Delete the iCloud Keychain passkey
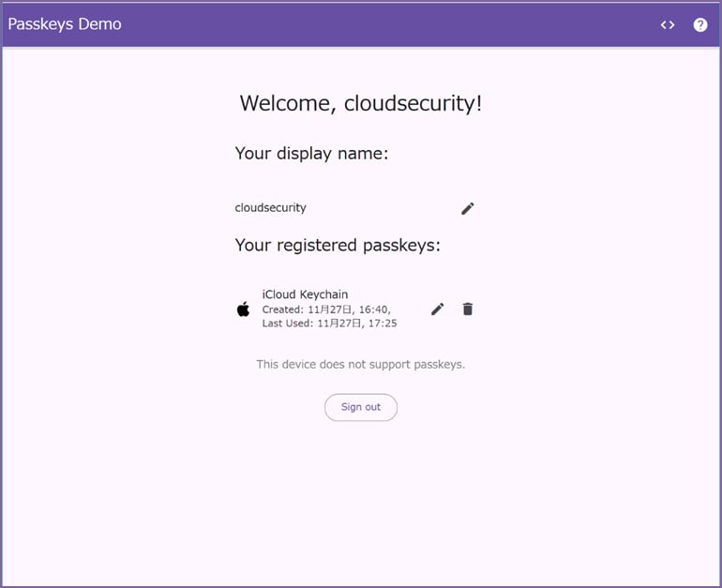 (467, 309)
